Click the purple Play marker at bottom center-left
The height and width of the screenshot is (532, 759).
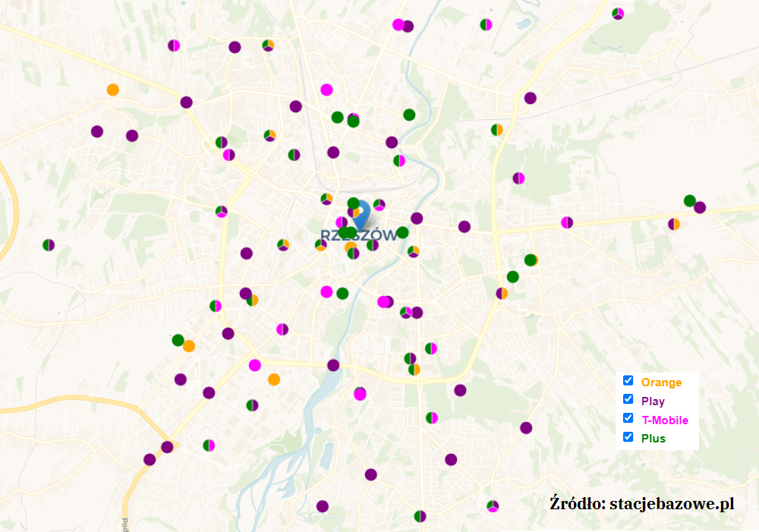point(323,506)
